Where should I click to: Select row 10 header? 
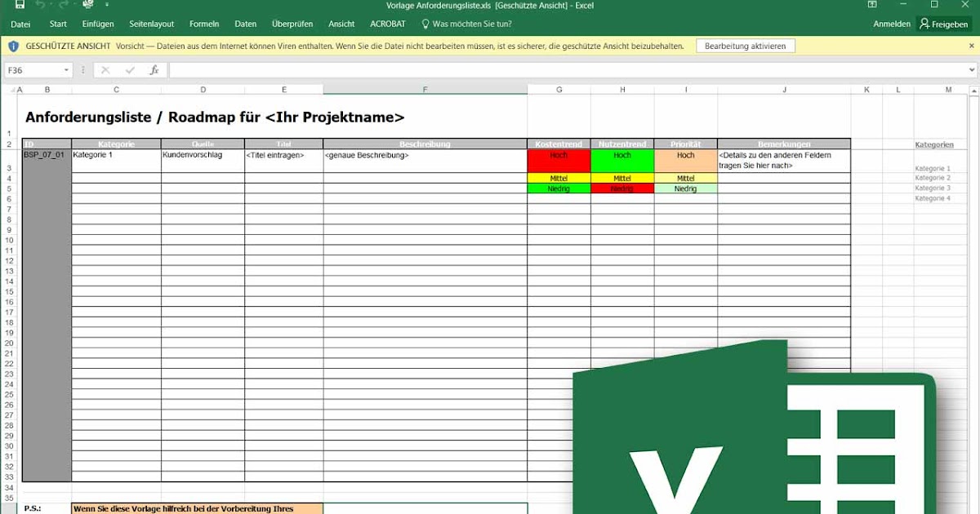click(x=9, y=240)
